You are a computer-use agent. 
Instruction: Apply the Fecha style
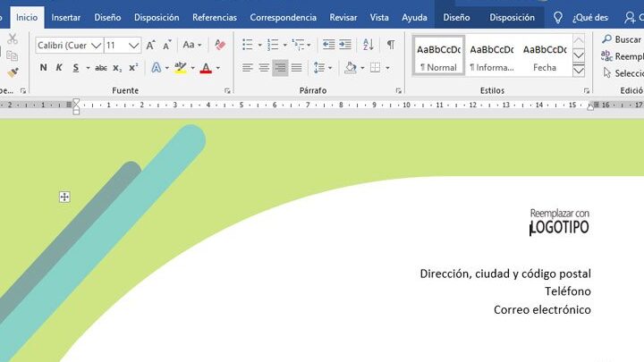point(545,55)
